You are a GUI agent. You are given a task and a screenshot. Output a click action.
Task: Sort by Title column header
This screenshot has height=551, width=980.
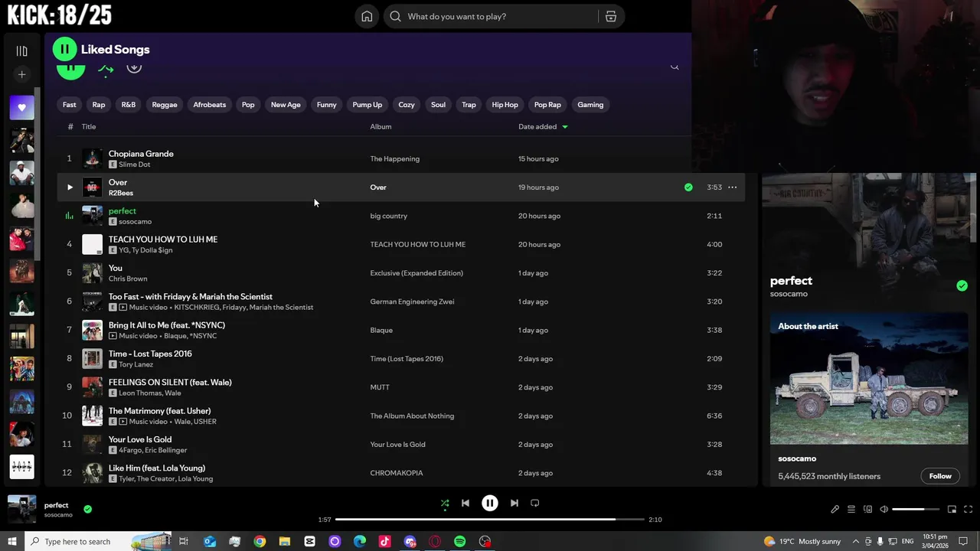coord(89,127)
